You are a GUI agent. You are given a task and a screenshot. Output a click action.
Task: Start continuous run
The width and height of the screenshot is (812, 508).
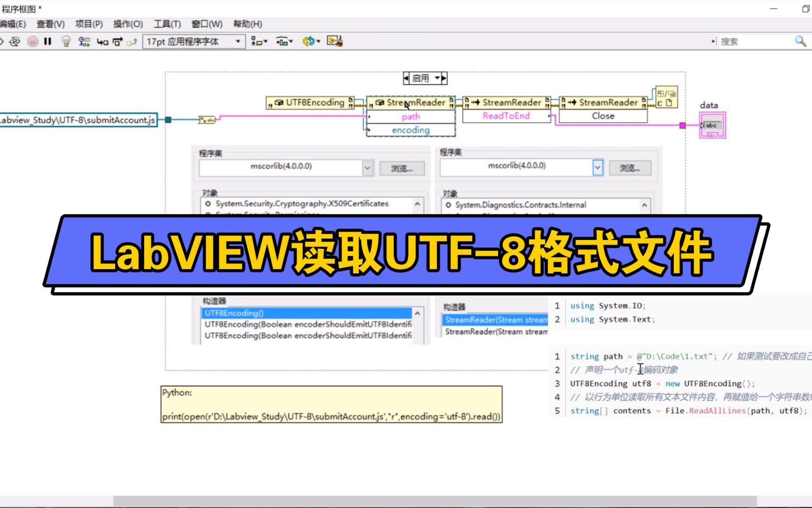[14, 41]
